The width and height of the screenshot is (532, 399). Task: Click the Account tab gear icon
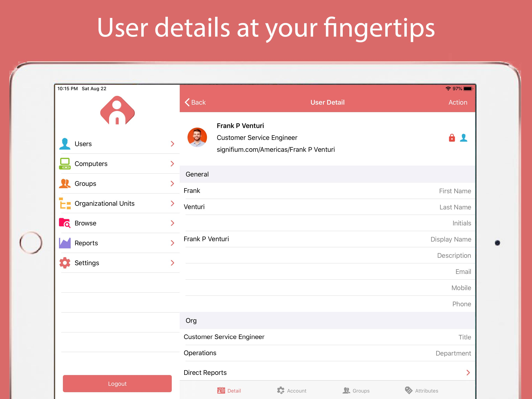(281, 391)
